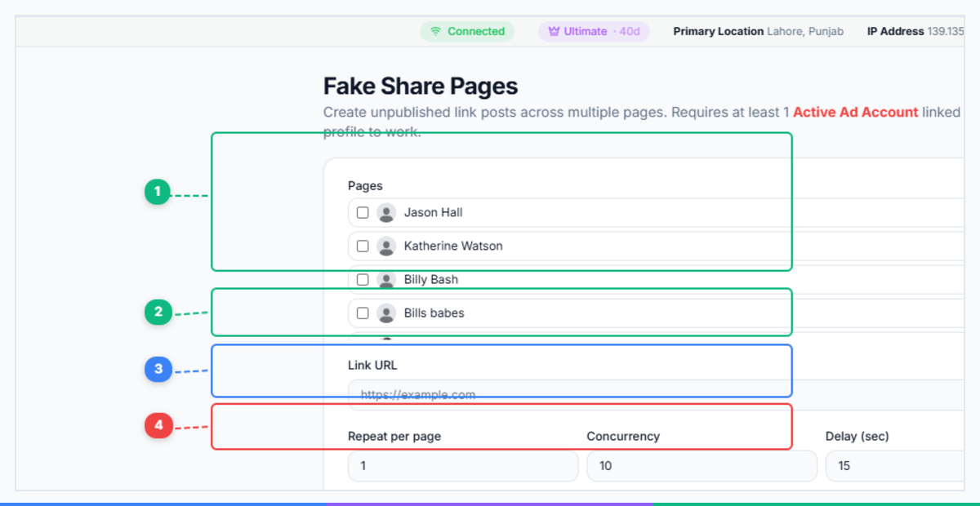Check the Billy Bash page checkbox
The image size is (980, 506).
tap(363, 279)
